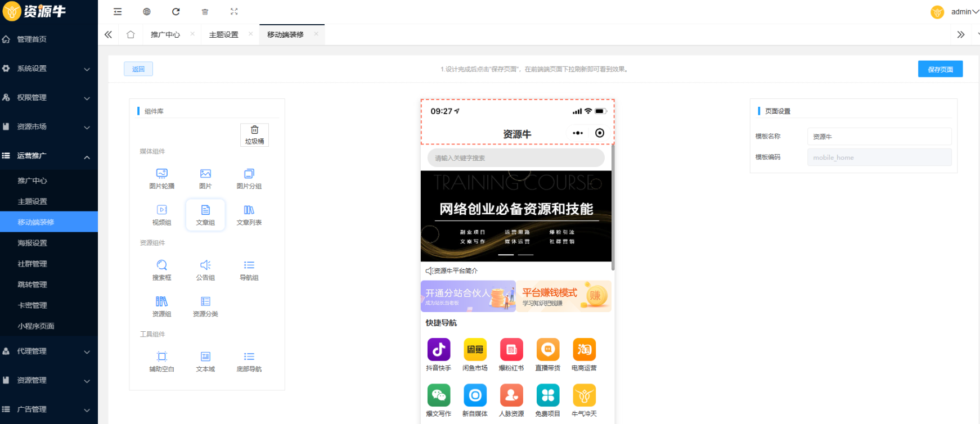Close the 推广中心 tab
This screenshot has width=980, height=424.
click(x=192, y=34)
